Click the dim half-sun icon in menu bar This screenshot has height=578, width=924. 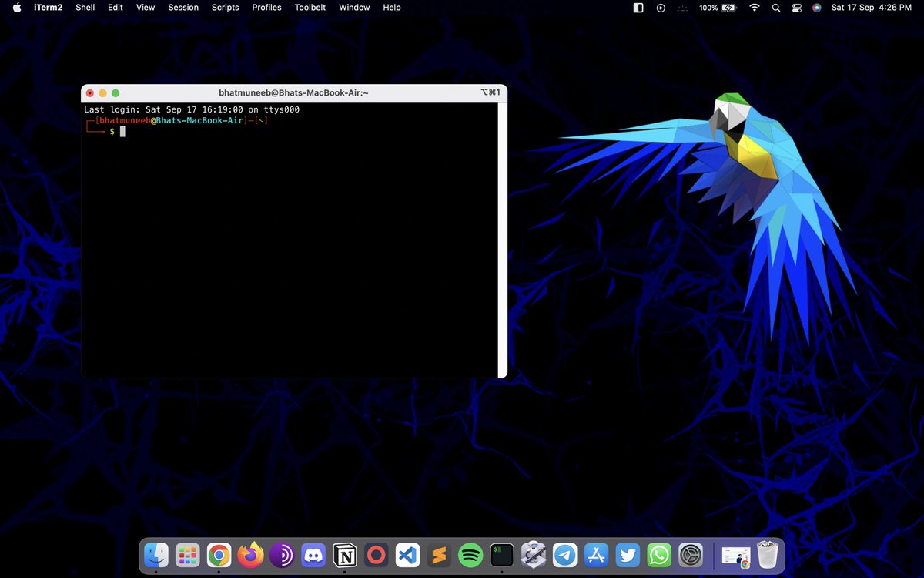(683, 8)
